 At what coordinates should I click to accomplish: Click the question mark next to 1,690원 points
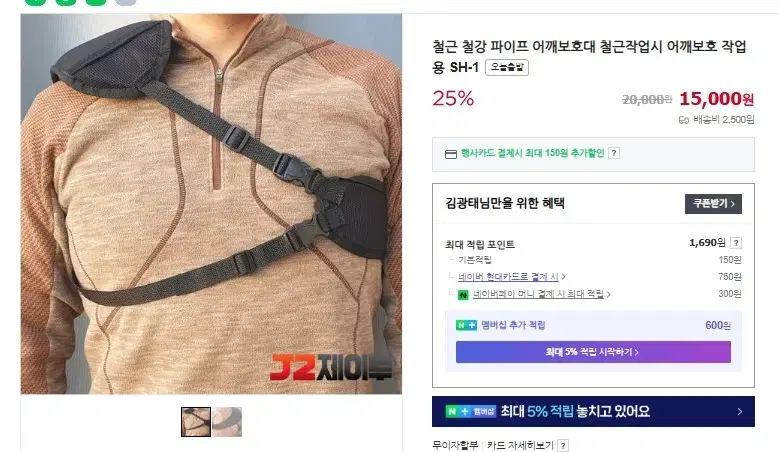tap(736, 243)
